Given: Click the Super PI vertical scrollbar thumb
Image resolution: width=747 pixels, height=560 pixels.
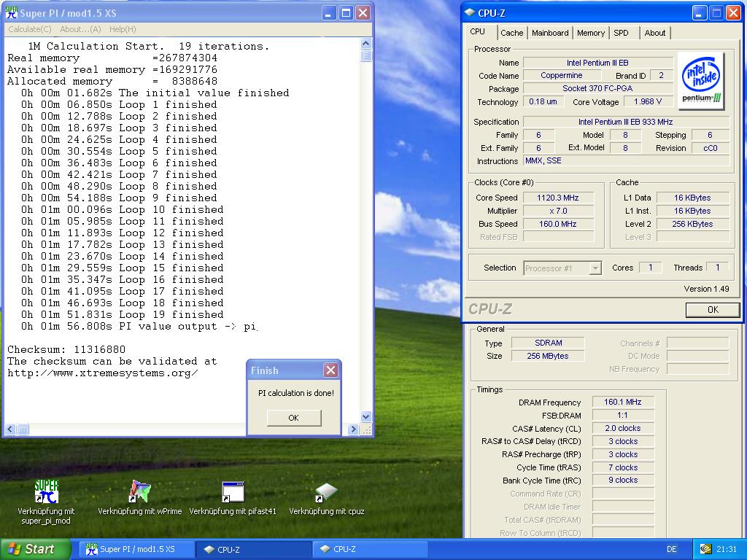Looking at the screenshot, I should pos(366,55).
